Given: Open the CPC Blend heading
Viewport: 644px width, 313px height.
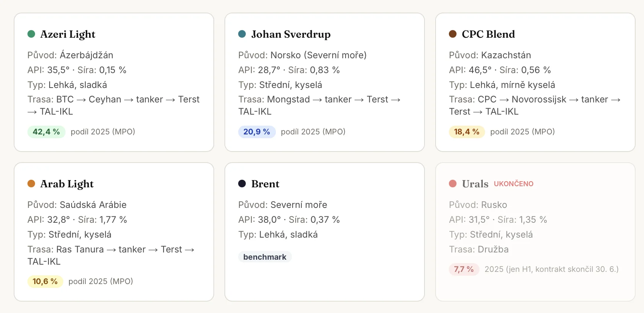Looking at the screenshot, I should (x=488, y=34).
